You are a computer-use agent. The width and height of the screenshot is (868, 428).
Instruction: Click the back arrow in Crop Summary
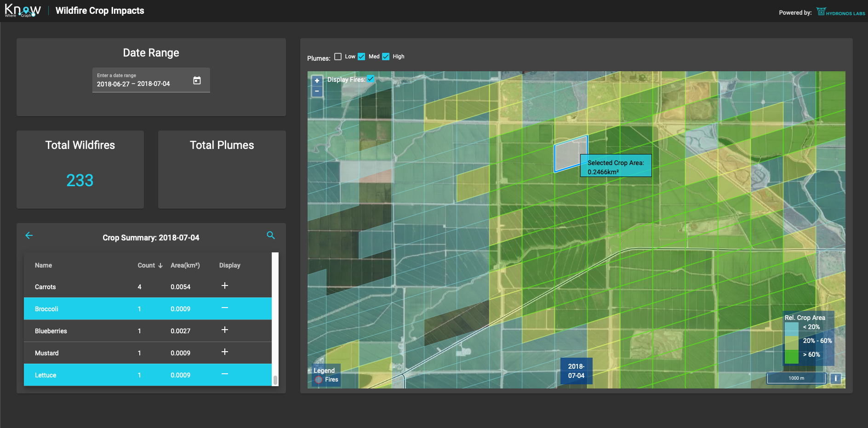(x=29, y=235)
